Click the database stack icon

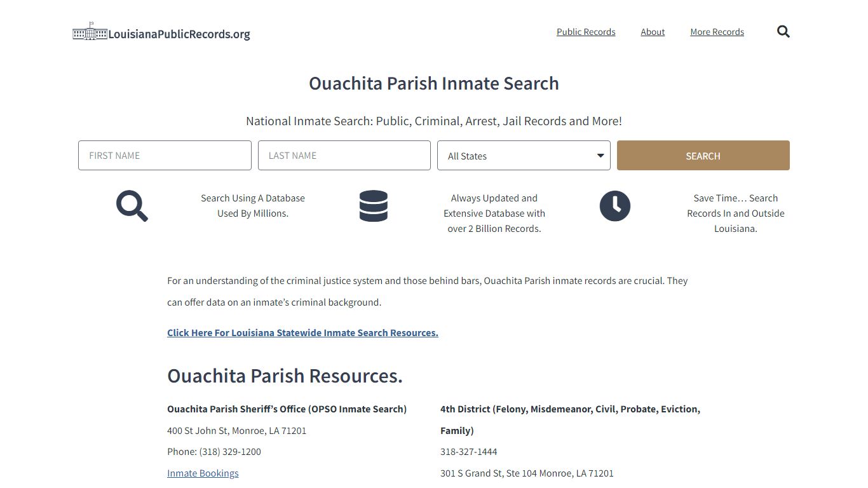coord(374,206)
